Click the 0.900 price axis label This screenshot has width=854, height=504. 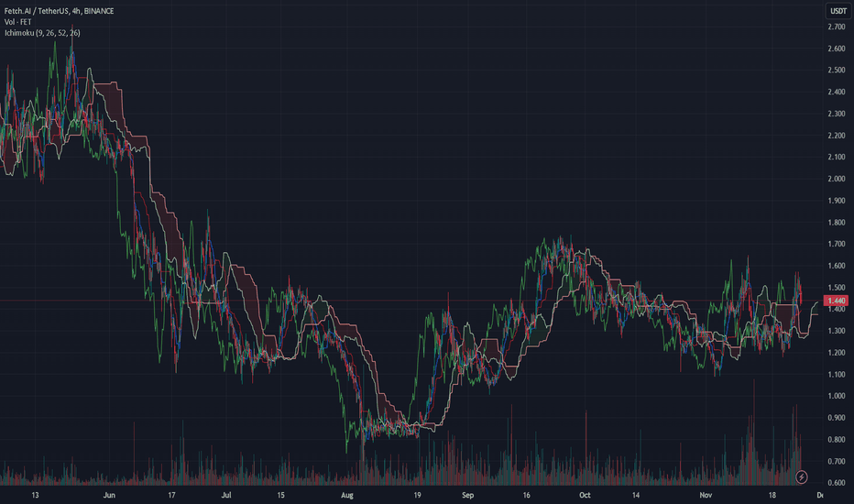coord(837,418)
